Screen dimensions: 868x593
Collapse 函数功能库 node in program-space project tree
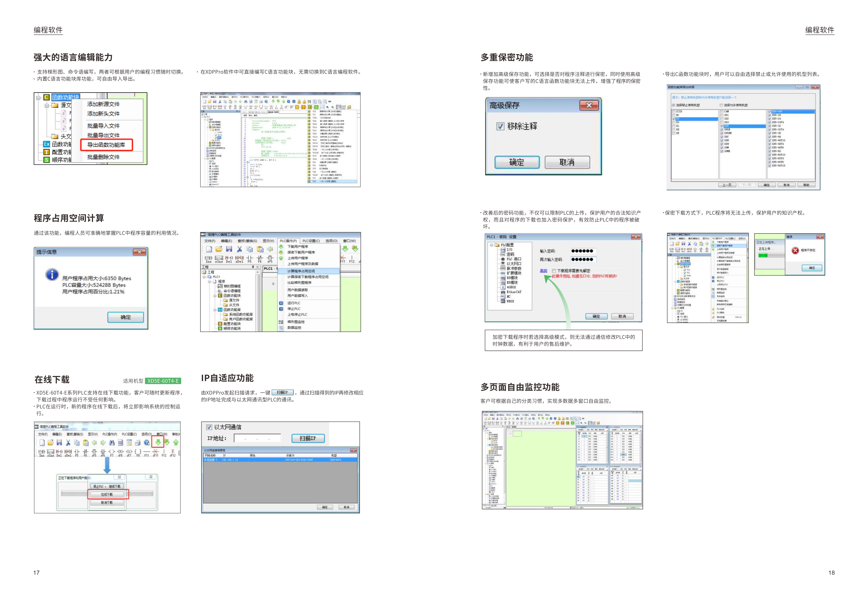[x=215, y=310]
